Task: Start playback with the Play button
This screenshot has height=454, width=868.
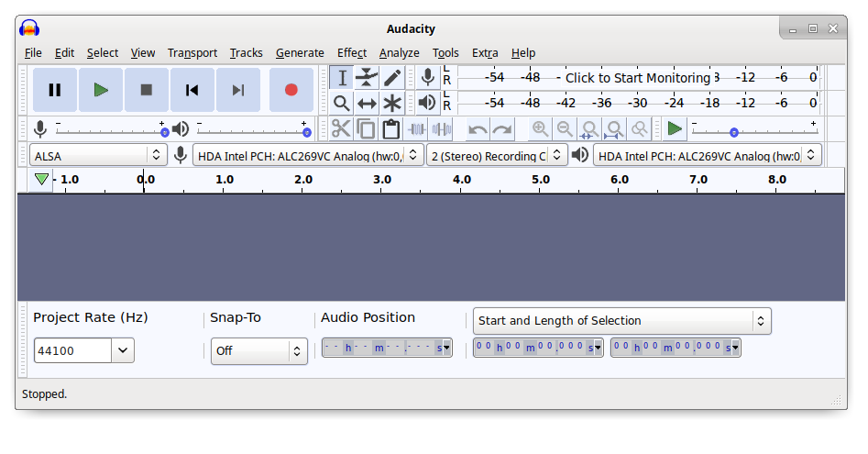Action: 101,90
